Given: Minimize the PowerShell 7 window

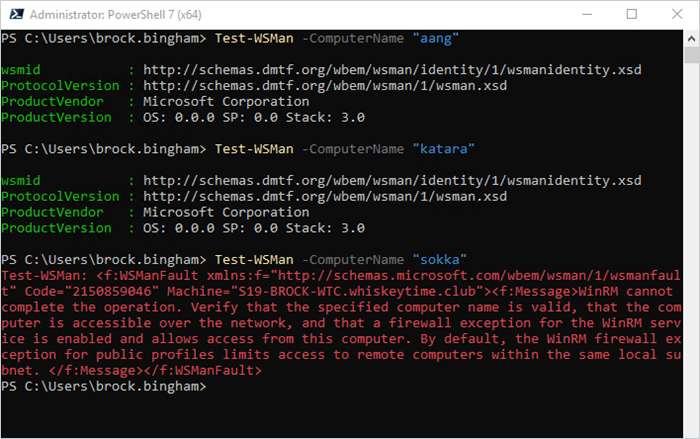Looking at the screenshot, I should pyautogui.click(x=587, y=15).
